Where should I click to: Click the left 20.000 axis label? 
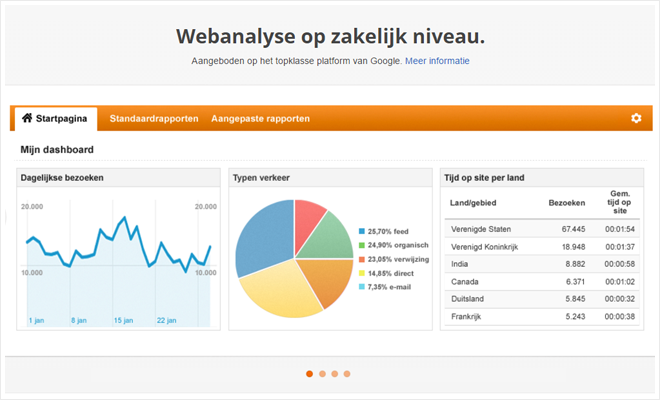click(32, 206)
